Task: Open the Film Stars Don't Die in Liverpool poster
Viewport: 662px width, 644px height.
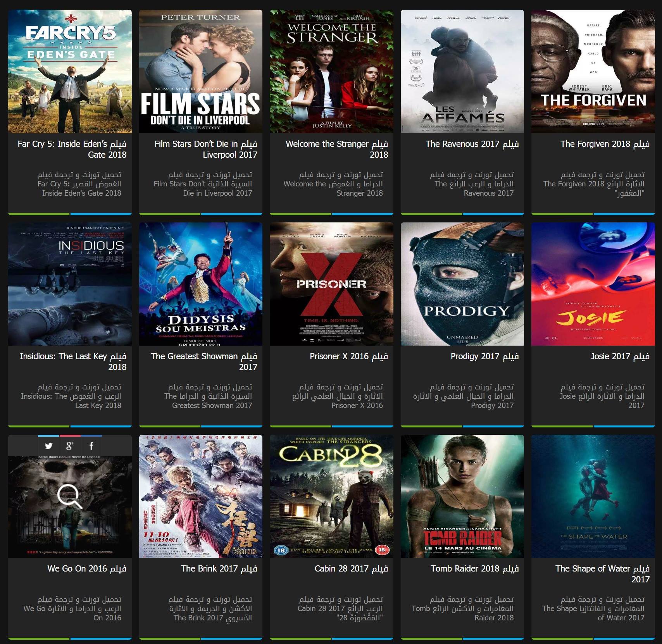Action: point(201,71)
